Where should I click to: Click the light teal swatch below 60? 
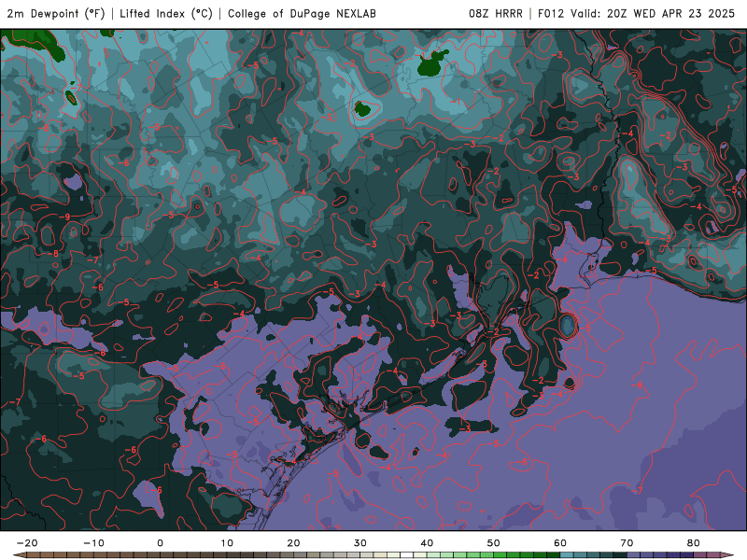tap(567, 555)
